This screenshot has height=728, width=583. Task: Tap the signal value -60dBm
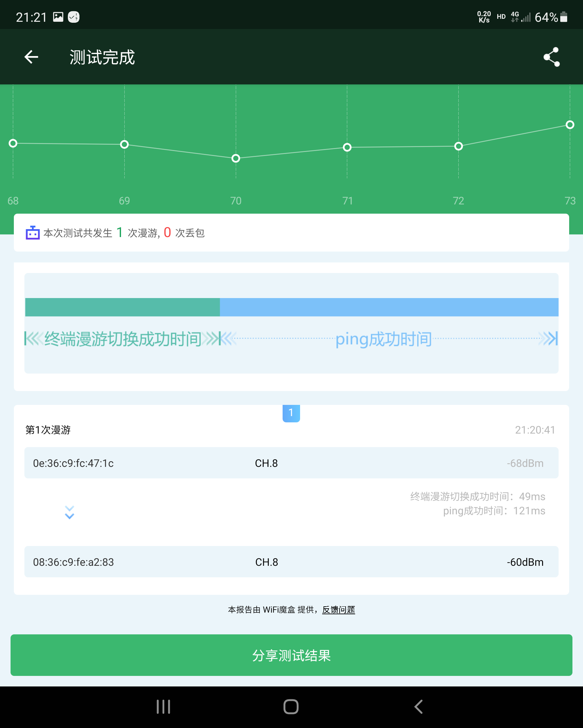(x=525, y=562)
